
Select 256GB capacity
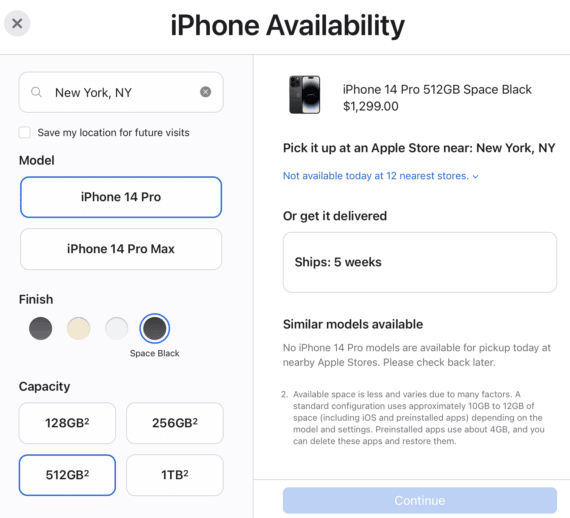(x=175, y=423)
